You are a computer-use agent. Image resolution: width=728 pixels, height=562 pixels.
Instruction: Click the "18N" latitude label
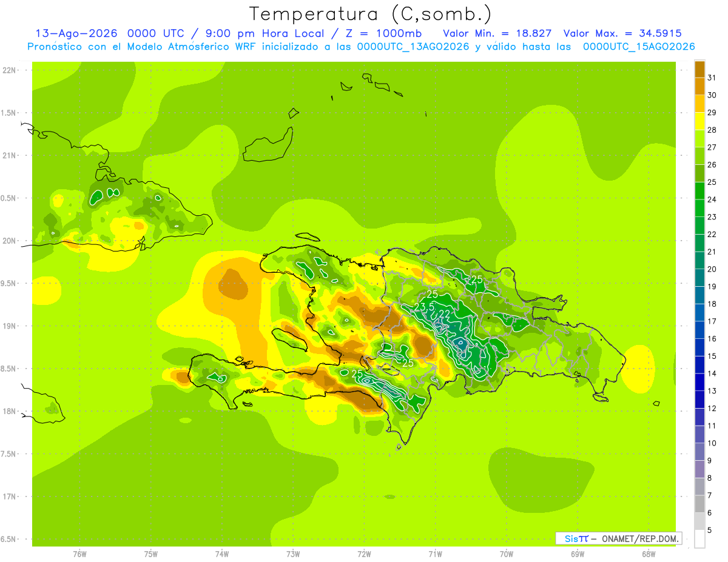coord(9,412)
